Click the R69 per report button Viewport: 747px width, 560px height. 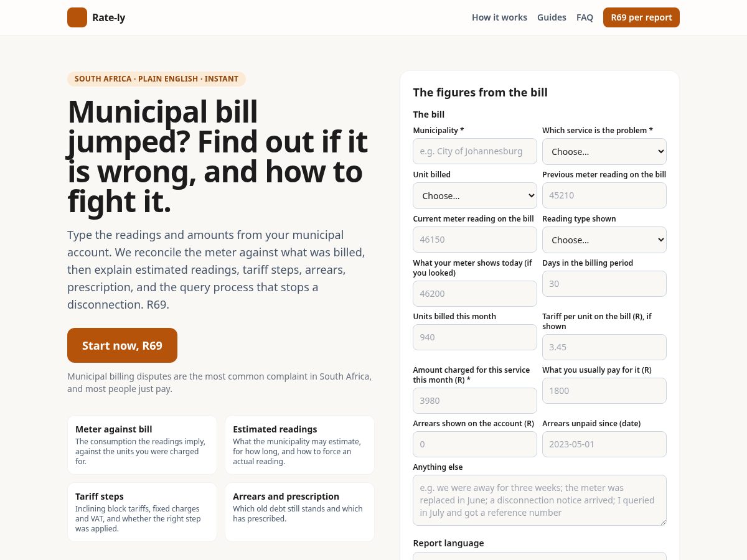[641, 17]
